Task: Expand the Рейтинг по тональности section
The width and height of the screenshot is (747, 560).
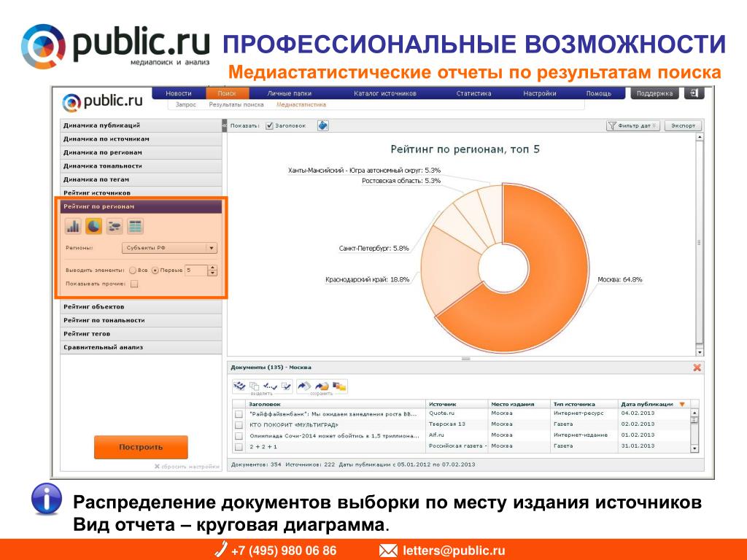Action: (141, 320)
